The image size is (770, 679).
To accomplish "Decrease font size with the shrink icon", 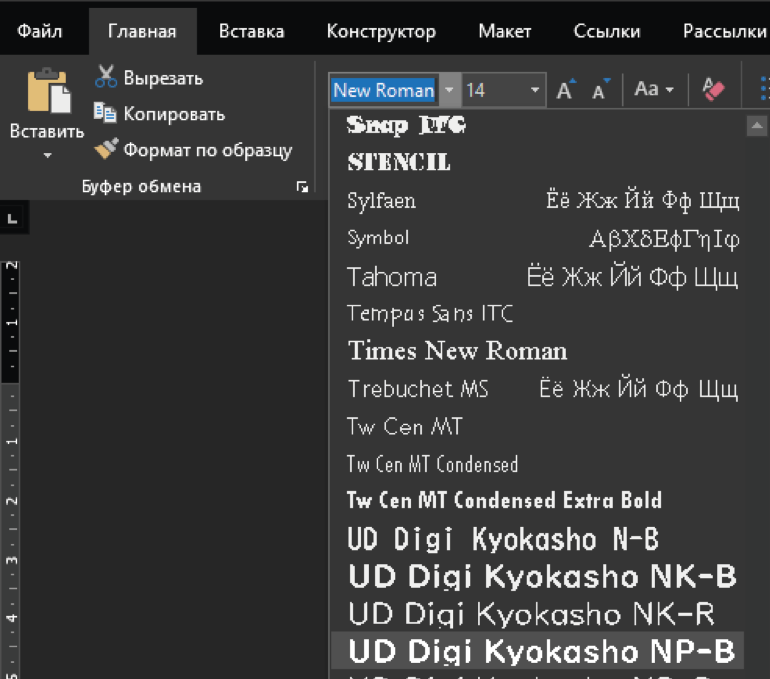I will click(x=601, y=90).
